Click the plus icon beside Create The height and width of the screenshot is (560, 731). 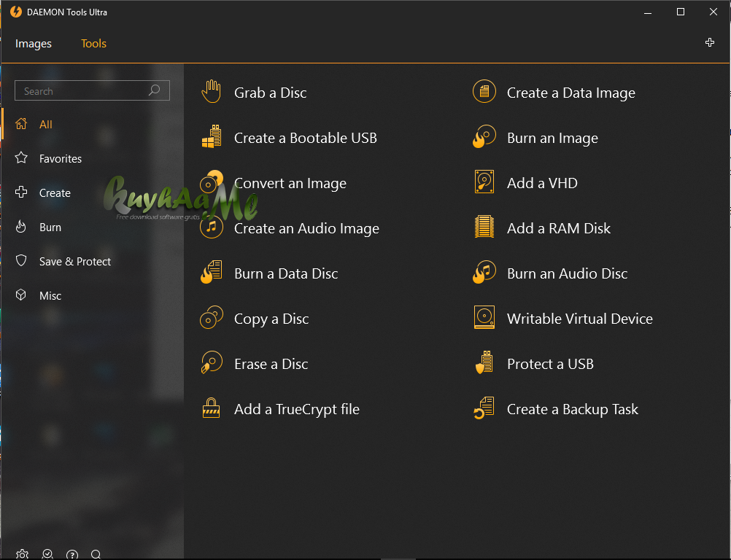click(x=21, y=192)
